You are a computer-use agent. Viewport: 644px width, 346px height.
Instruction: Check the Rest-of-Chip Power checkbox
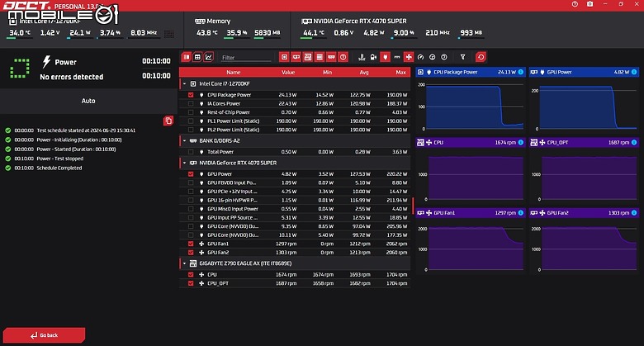pyautogui.click(x=191, y=112)
